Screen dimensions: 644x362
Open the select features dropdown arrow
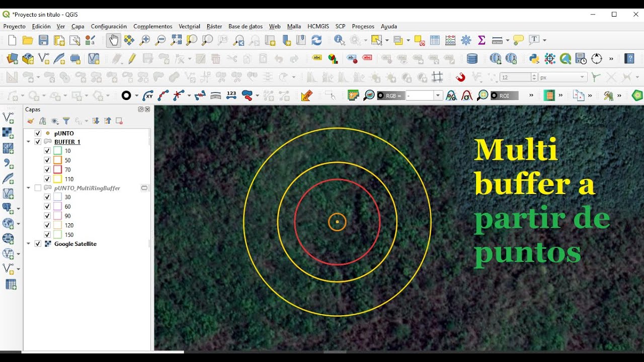[x=386, y=40]
